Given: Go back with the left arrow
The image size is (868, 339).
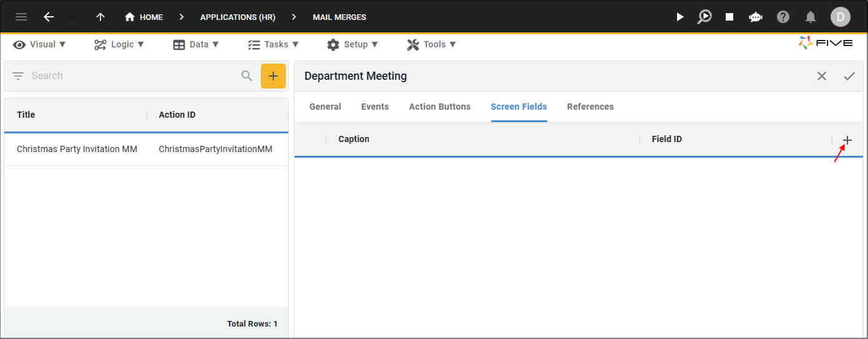Looking at the screenshot, I should click(49, 17).
